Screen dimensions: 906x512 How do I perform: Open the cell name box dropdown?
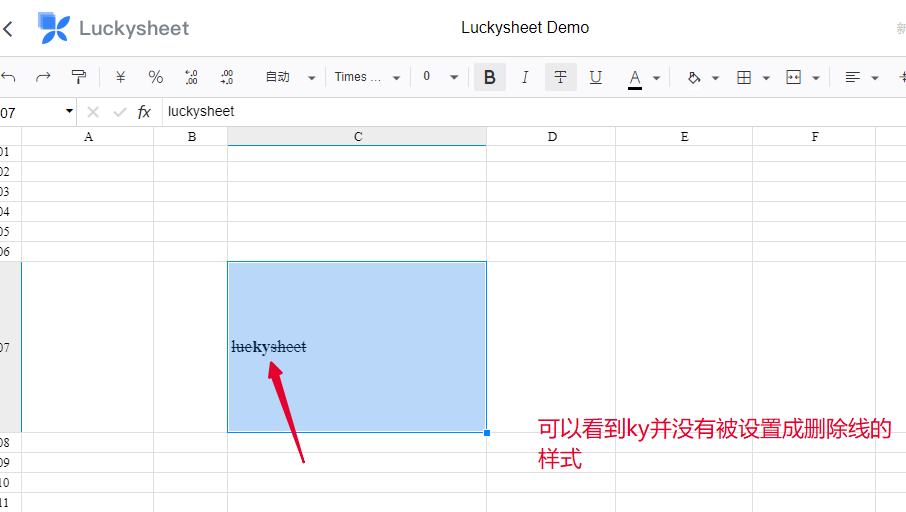[x=69, y=110]
